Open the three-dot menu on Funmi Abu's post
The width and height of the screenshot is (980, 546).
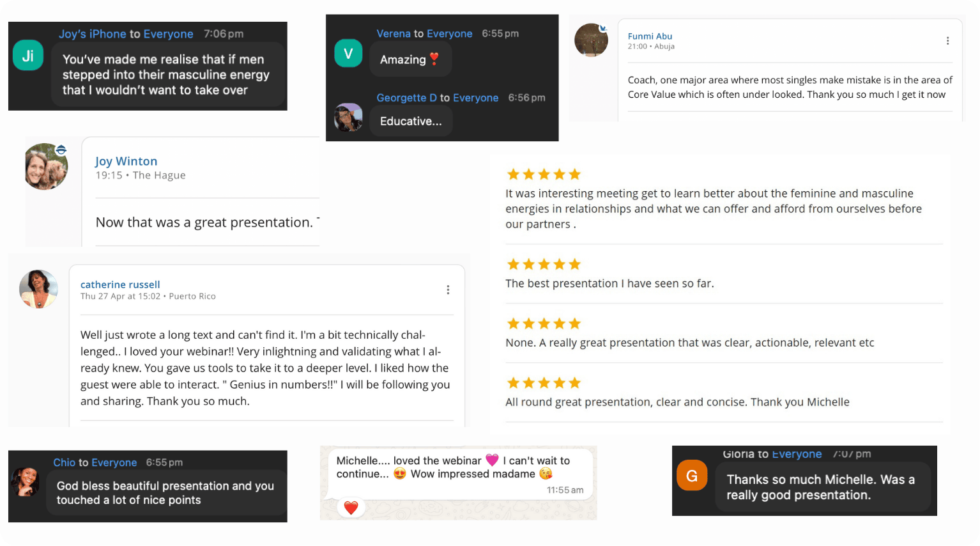[x=947, y=41]
